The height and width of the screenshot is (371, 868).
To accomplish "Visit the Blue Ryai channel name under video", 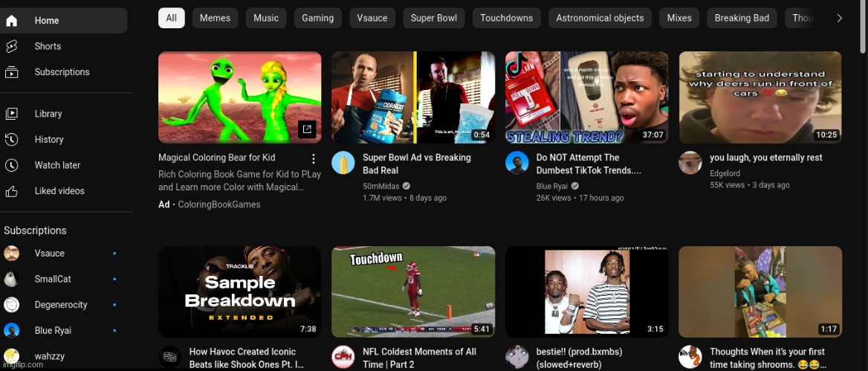I will tap(552, 186).
